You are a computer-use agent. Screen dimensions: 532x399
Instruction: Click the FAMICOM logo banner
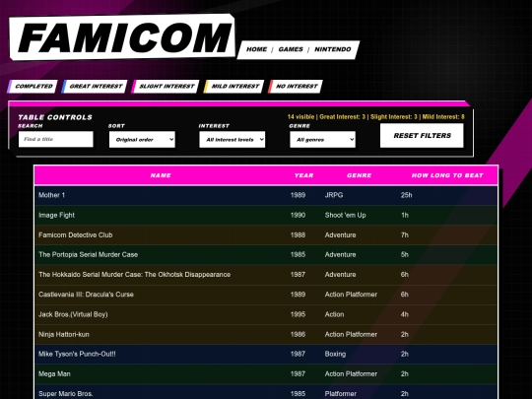click(122, 37)
